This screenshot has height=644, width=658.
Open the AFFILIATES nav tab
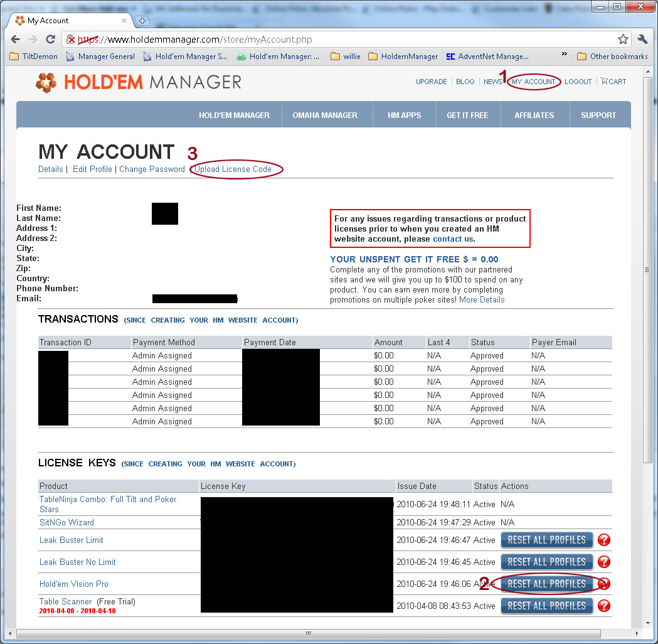pos(534,115)
